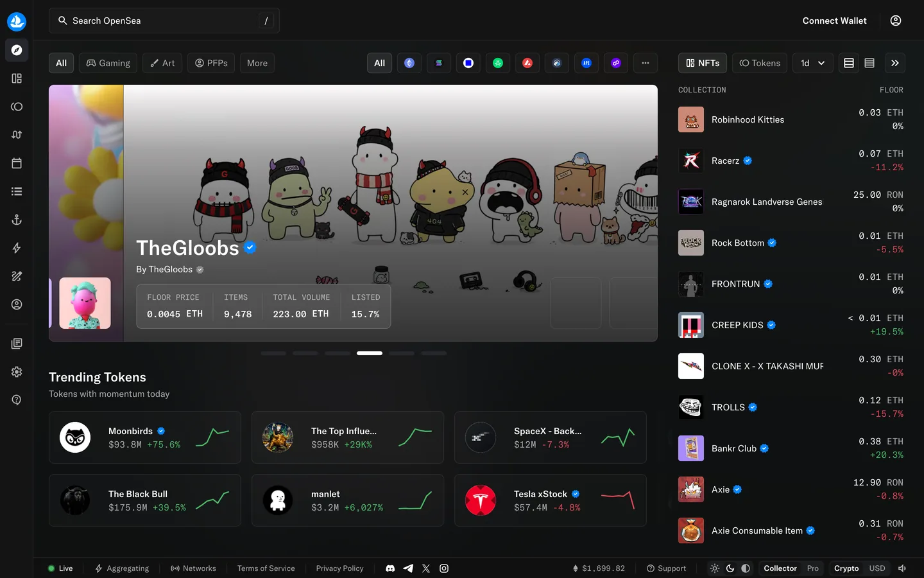Screen dimensions: 924x578
Task: Select Pro mode in footer
Action: (x=813, y=568)
